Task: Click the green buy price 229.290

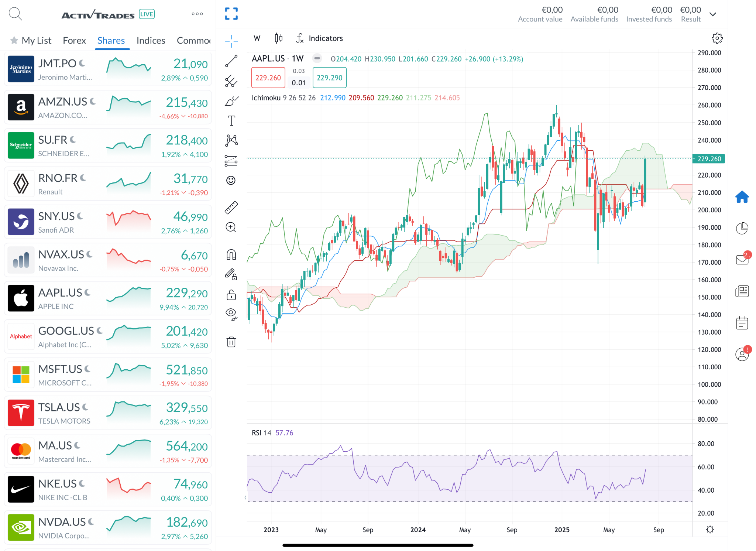Action: [x=330, y=78]
